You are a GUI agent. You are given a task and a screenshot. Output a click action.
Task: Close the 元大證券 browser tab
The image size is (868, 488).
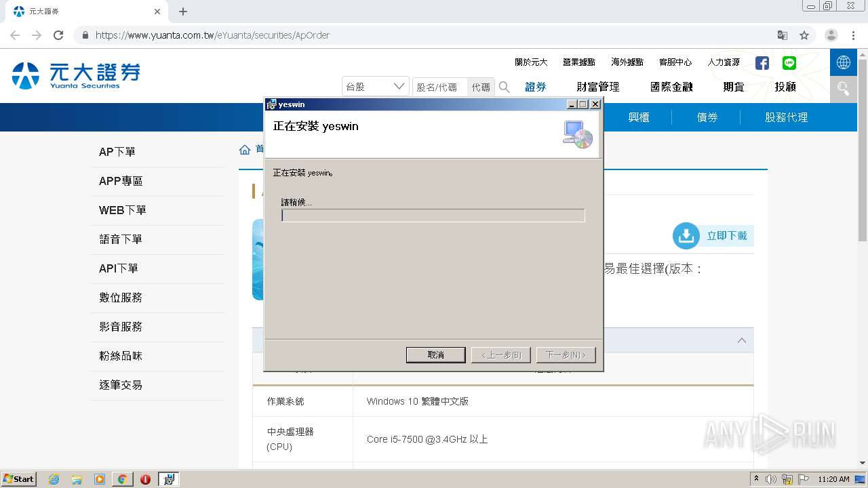[x=157, y=12]
